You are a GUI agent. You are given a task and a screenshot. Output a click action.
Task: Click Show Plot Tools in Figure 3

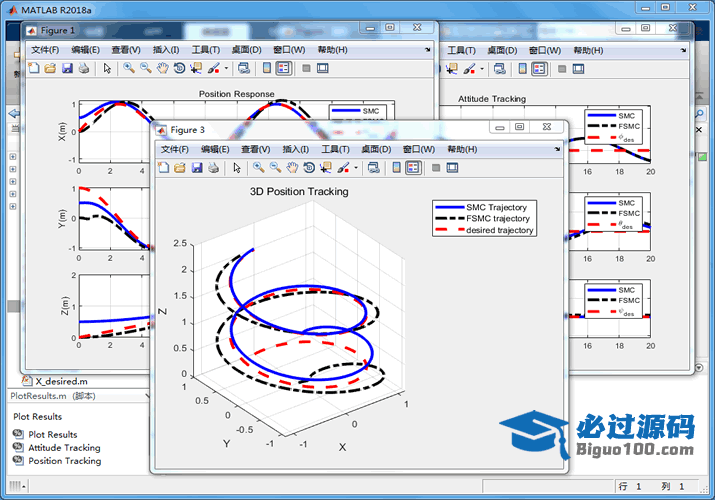(452, 168)
